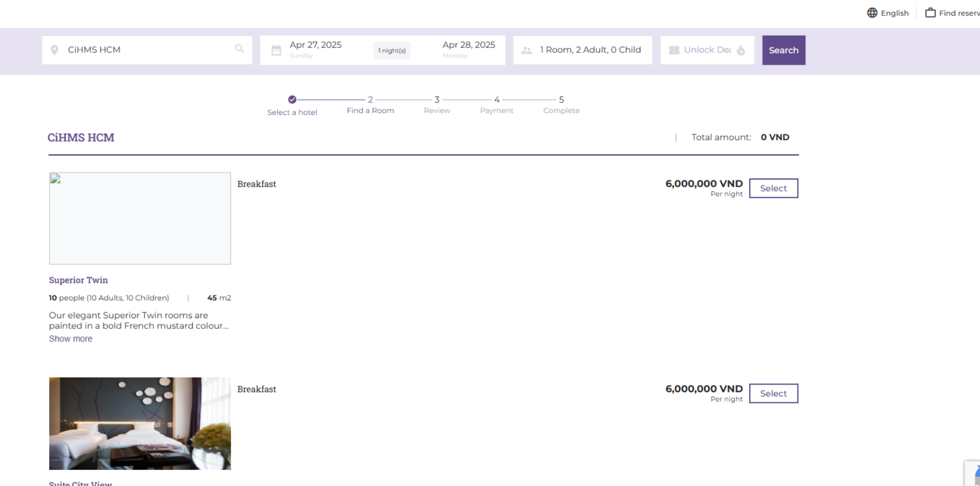980x486 pixels.
Task: Expand the 1 Room, 2 Adult guest selector
Action: point(590,50)
